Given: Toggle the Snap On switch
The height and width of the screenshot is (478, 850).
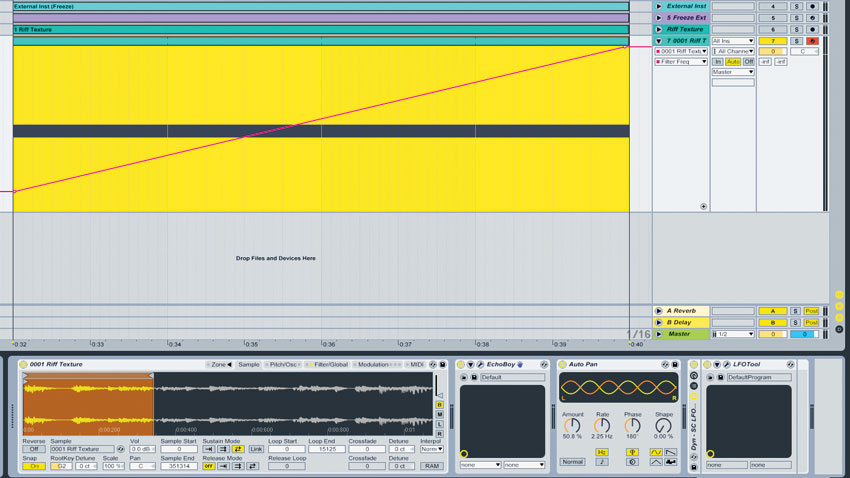Looking at the screenshot, I should click(34, 466).
